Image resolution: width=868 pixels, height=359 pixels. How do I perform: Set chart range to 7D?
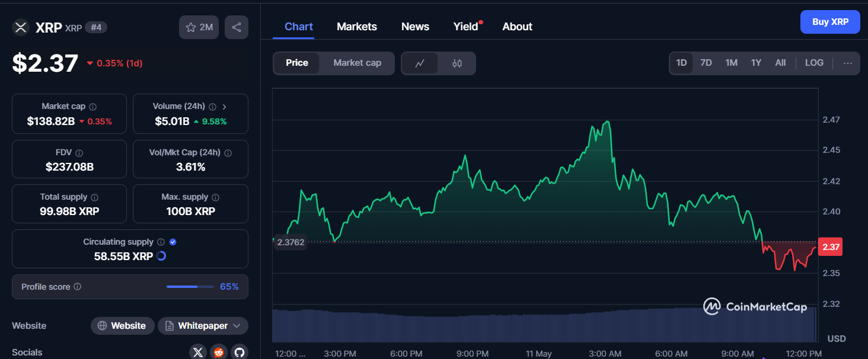pos(706,63)
